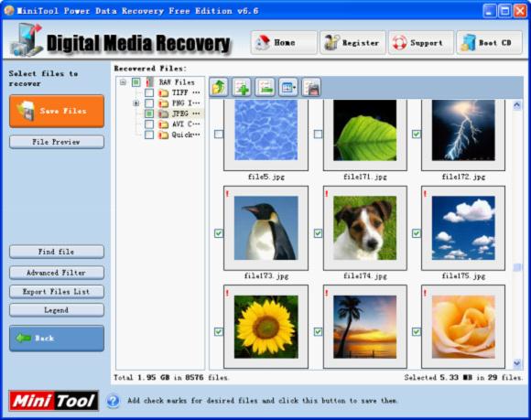Click the scroll down arrow of thumbnails
The width and height of the screenshot is (531, 420).
[x=516, y=363]
